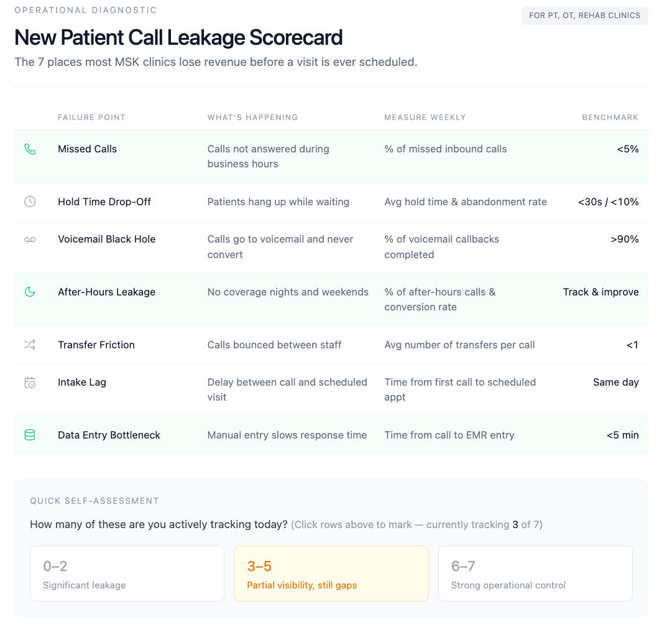The image size is (672, 627).
Task: Click the Failure Point column header
Action: tap(92, 118)
